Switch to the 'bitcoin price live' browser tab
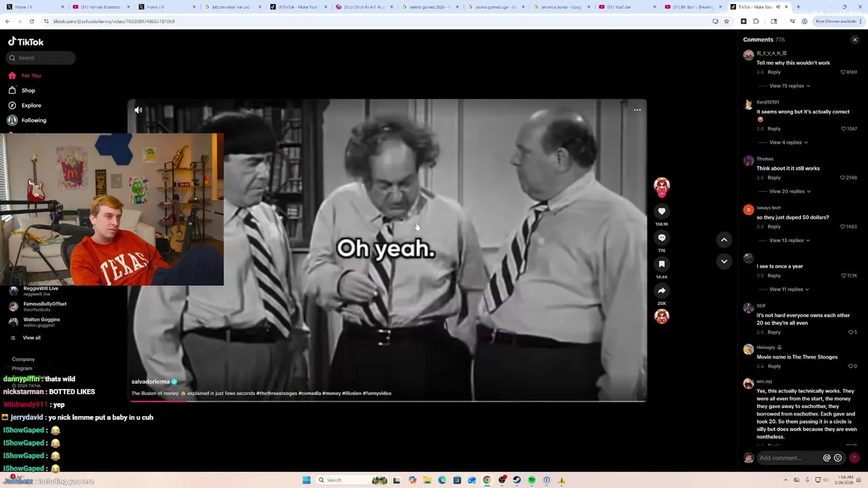The width and height of the screenshot is (868, 488). tap(233, 7)
